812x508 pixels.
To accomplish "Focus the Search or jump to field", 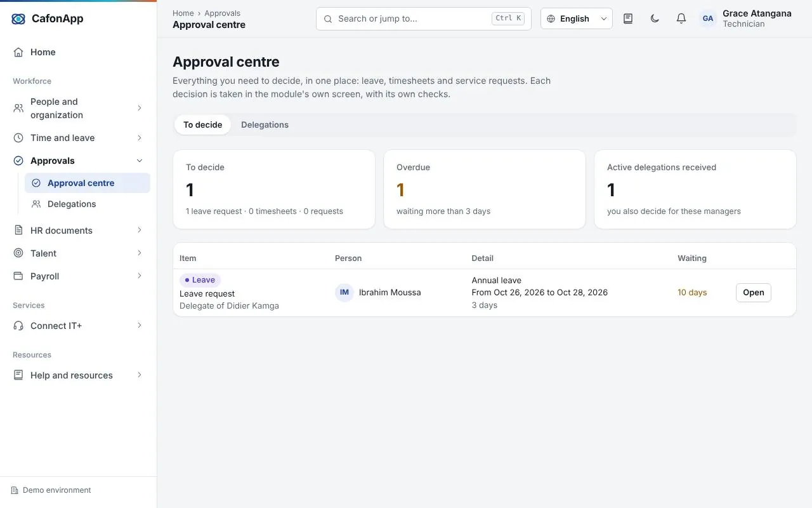I will coord(424,18).
